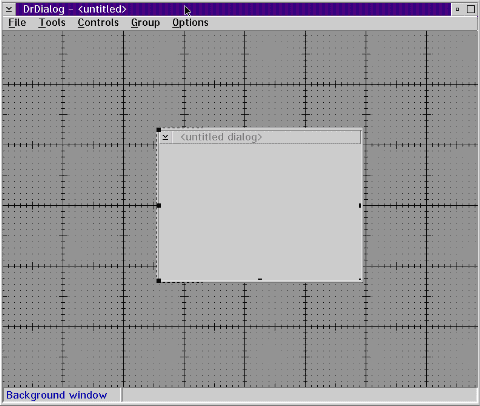Expand the Controls menu
The height and width of the screenshot is (406, 480).
tap(98, 23)
